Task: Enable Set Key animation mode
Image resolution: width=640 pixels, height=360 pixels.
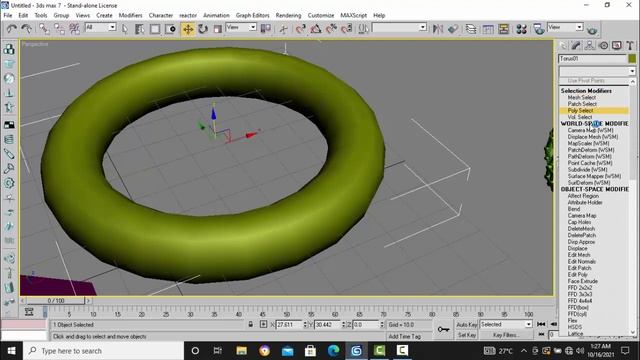Action: (x=467, y=335)
